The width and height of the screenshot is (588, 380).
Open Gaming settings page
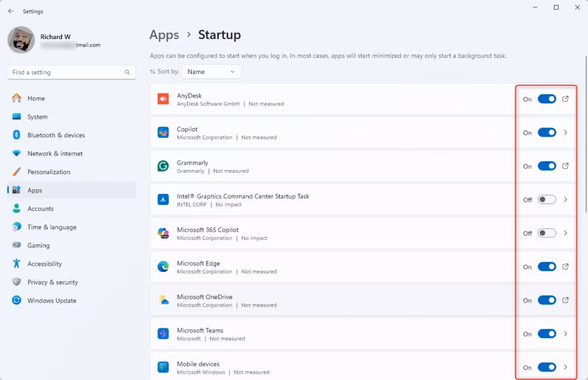[72, 245]
